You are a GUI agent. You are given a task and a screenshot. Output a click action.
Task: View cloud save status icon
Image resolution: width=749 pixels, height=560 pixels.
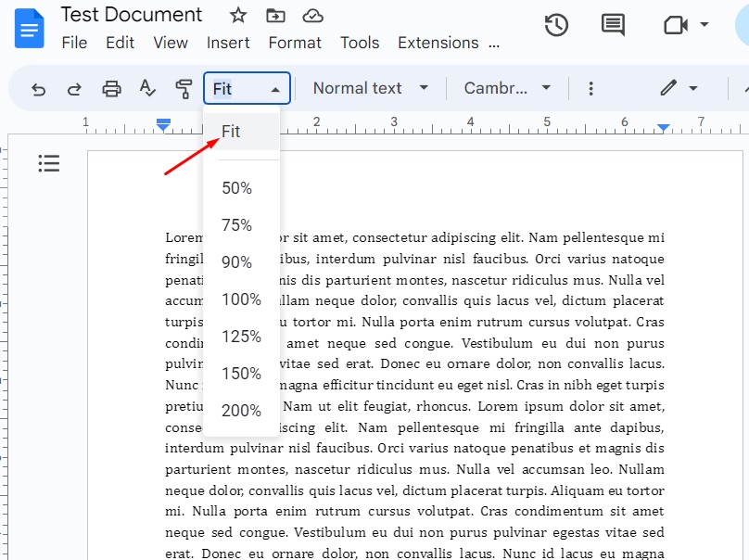tap(313, 16)
